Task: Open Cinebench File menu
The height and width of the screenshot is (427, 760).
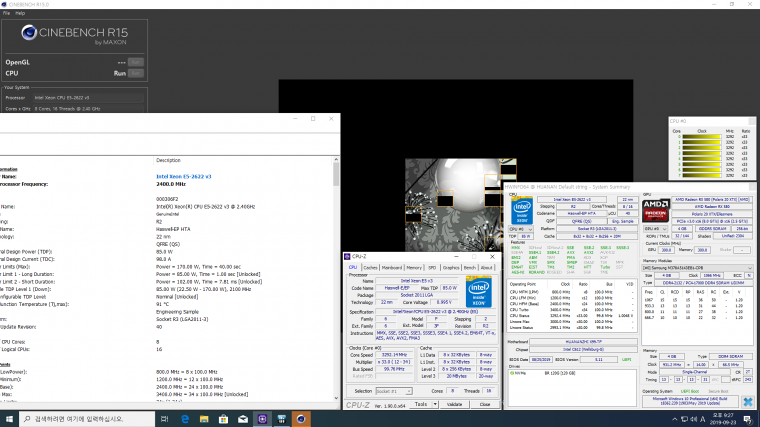Action: 6,13
